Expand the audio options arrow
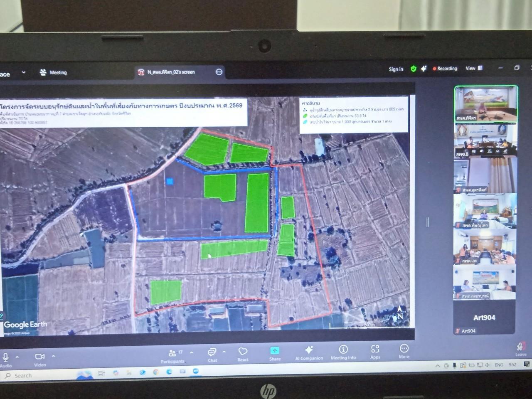 pyautogui.click(x=17, y=357)
